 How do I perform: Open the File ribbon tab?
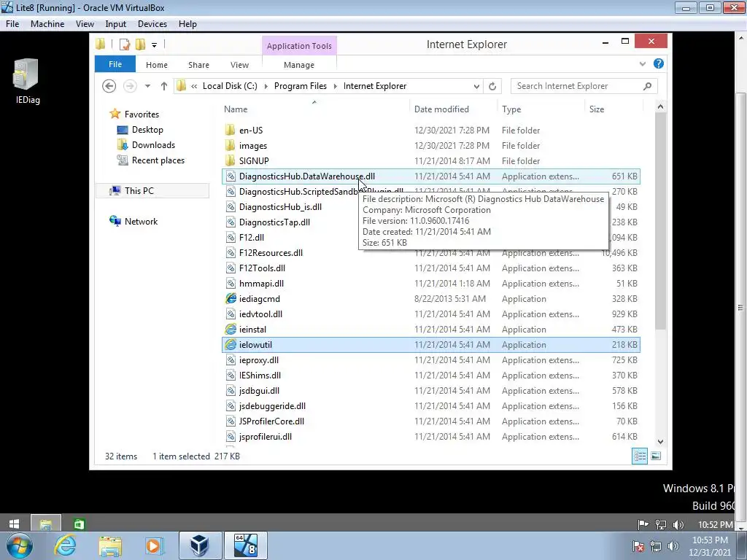115,64
